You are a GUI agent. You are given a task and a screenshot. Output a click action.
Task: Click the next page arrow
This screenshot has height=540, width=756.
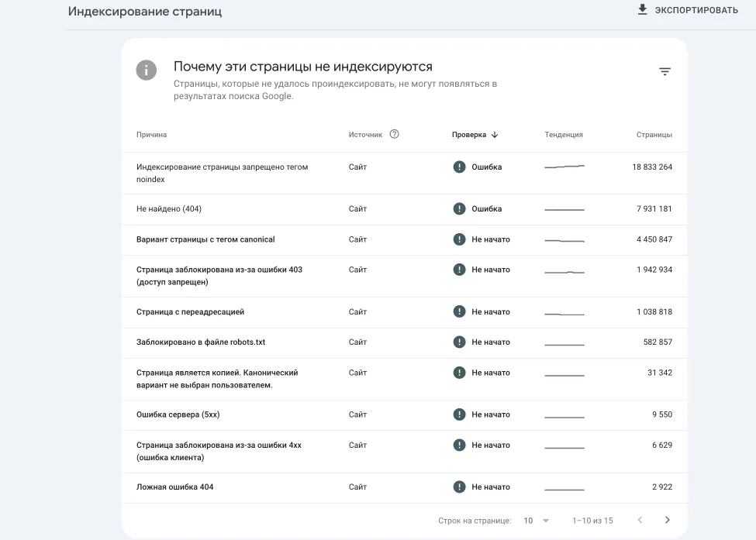click(666, 521)
